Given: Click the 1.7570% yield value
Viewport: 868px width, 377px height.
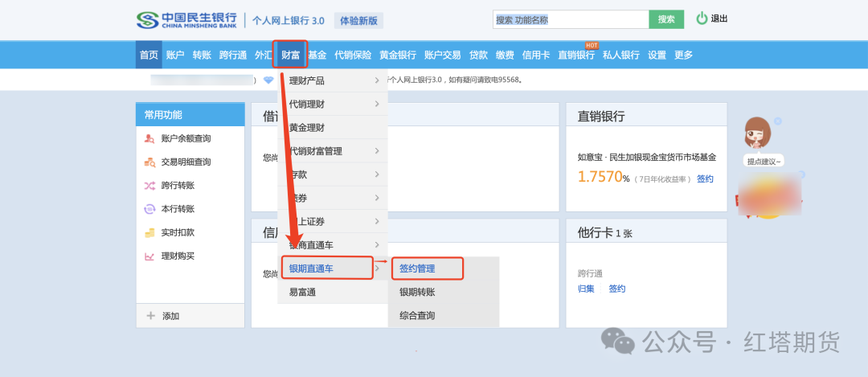Looking at the screenshot, I should click(x=604, y=177).
